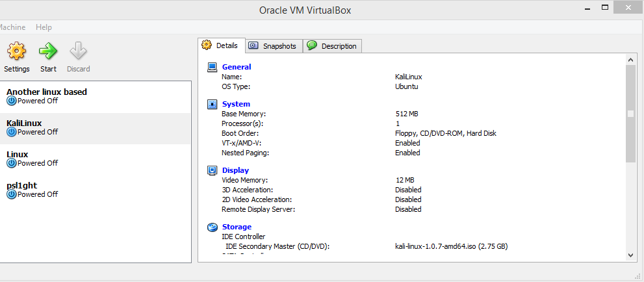Close the VirtualBox window
This screenshot has width=644, height=282.
pos(629,7)
